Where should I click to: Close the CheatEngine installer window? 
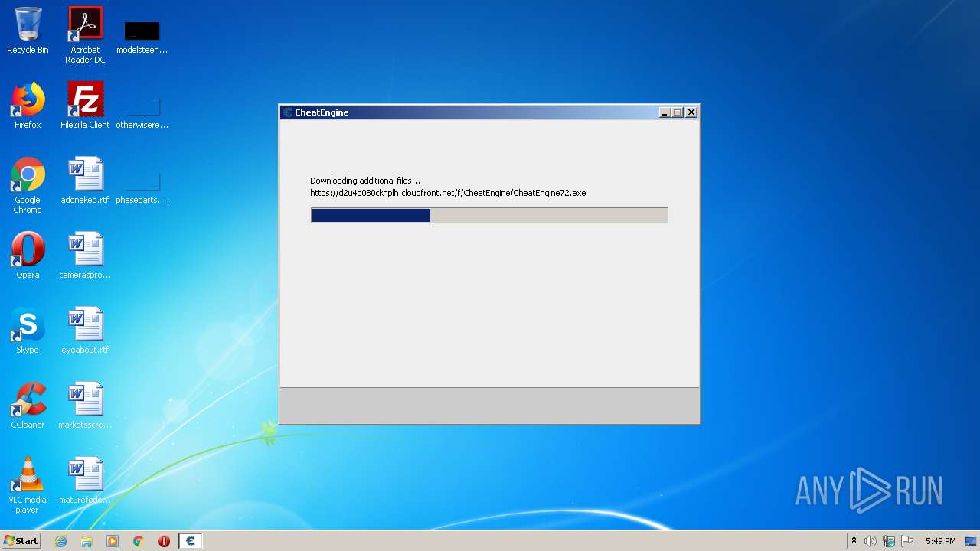[691, 112]
